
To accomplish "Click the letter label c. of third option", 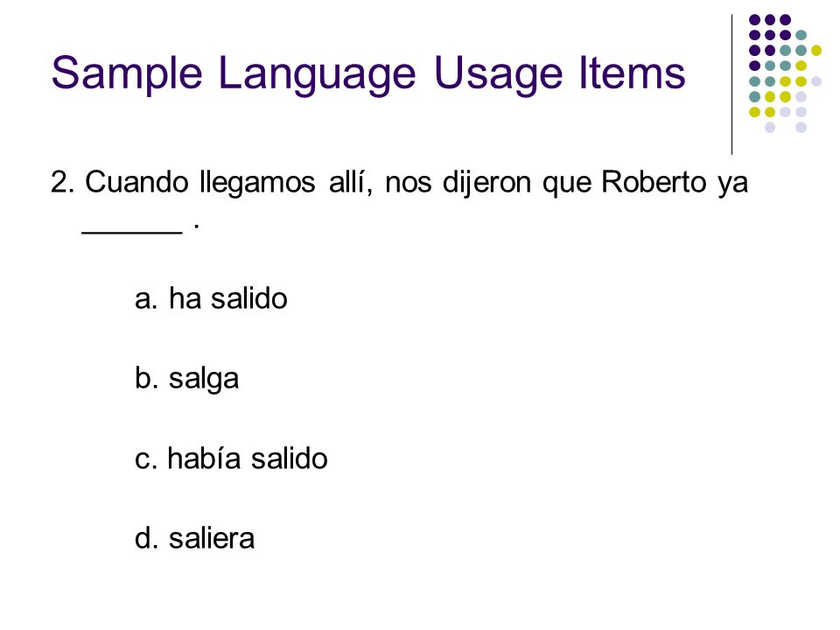I will coord(146,460).
